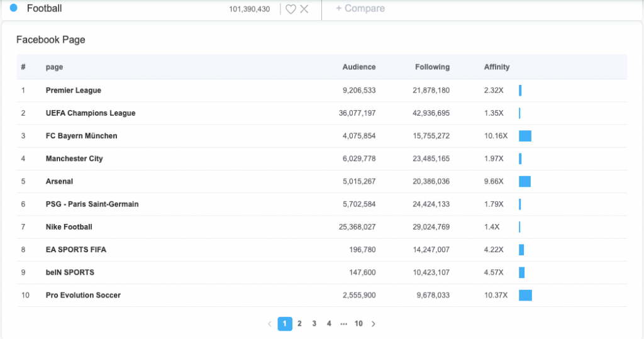Open the Arsenal page row
Image resolution: width=644 pixels, height=339 pixels.
(321, 181)
